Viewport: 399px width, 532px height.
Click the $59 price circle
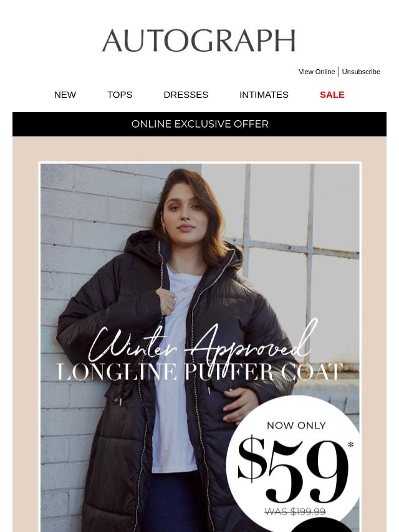[294, 463]
